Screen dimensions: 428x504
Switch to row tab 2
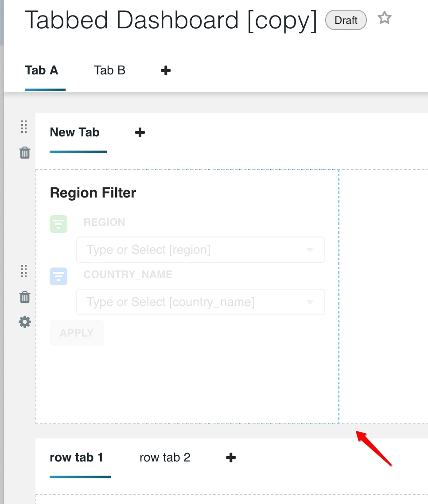pos(165,457)
